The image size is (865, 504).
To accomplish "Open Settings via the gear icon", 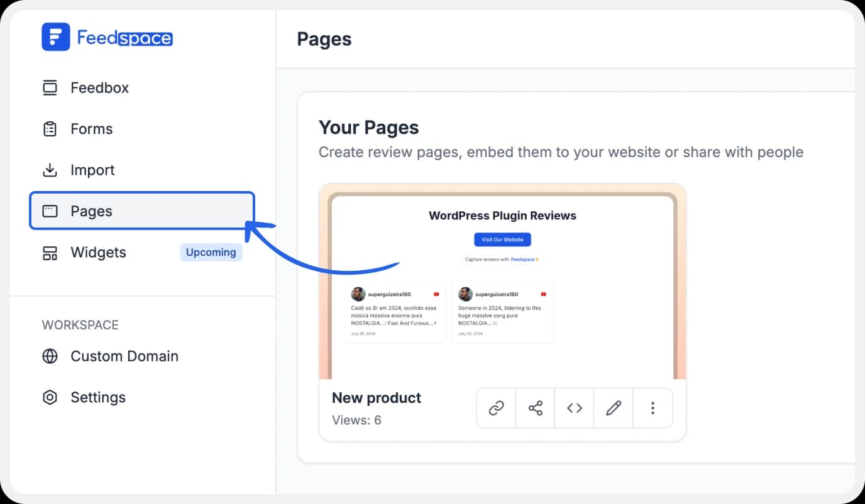I will 50,397.
